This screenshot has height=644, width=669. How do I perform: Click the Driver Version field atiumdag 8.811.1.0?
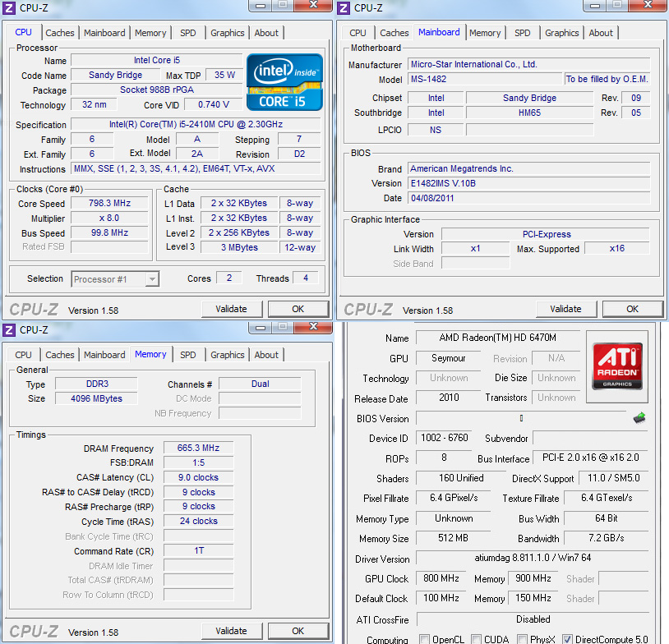tap(533, 558)
